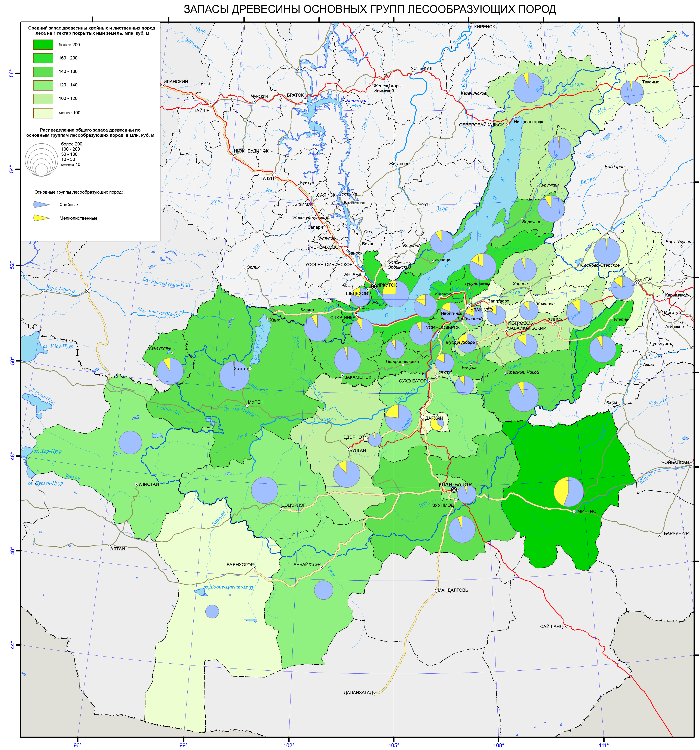This screenshot has height=750, width=700.
Task: Click the ЧИТА city label
Action: (645, 279)
